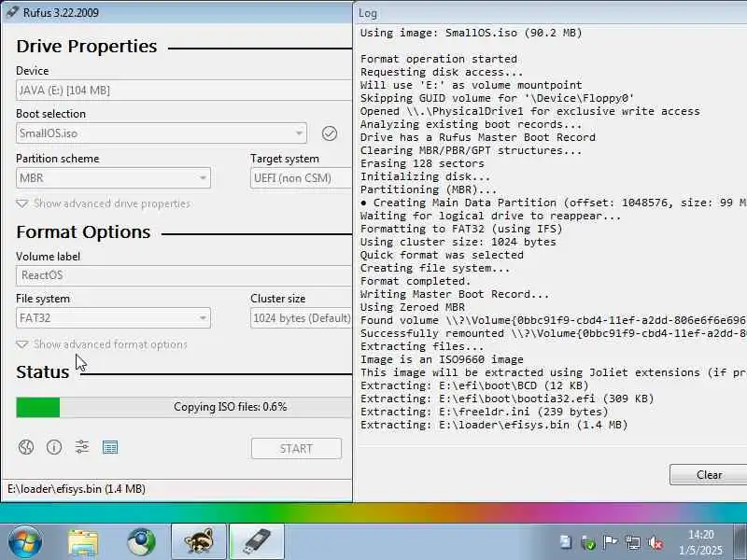Screen dimensions: 747x560
Task: Open the Rufus settings sliders icon
Action: tap(82, 447)
